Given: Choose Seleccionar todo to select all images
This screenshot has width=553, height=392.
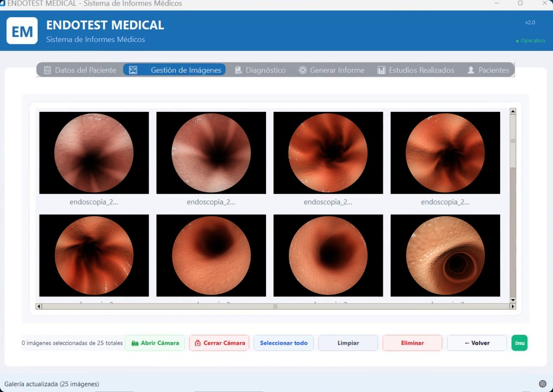Looking at the screenshot, I should pyautogui.click(x=284, y=343).
